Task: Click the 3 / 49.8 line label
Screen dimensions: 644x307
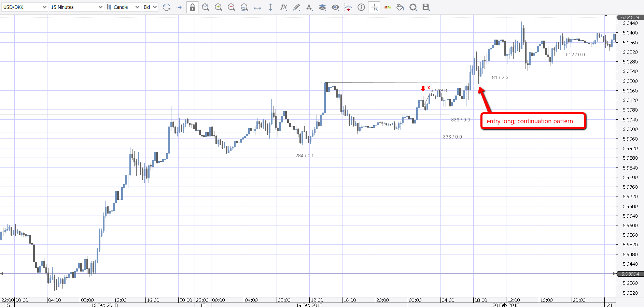Action: 439,90
